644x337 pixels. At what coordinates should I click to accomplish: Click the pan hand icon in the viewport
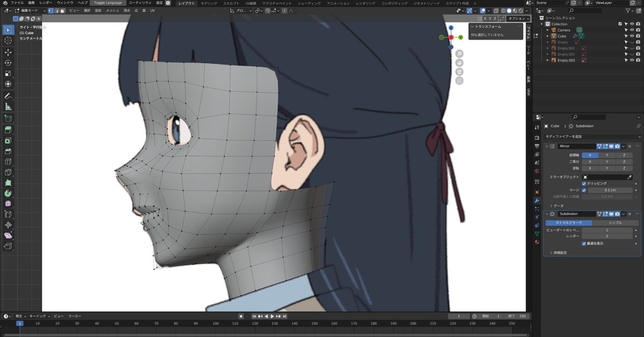click(x=460, y=63)
